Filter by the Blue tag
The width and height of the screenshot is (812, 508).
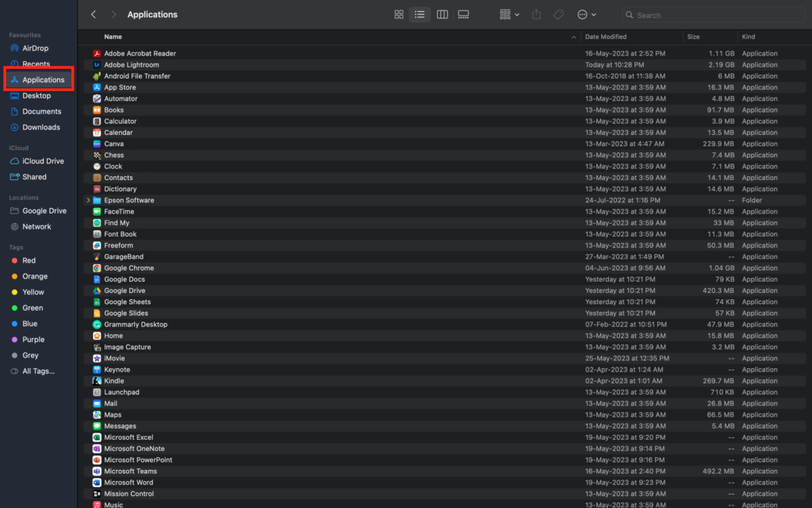point(25,324)
